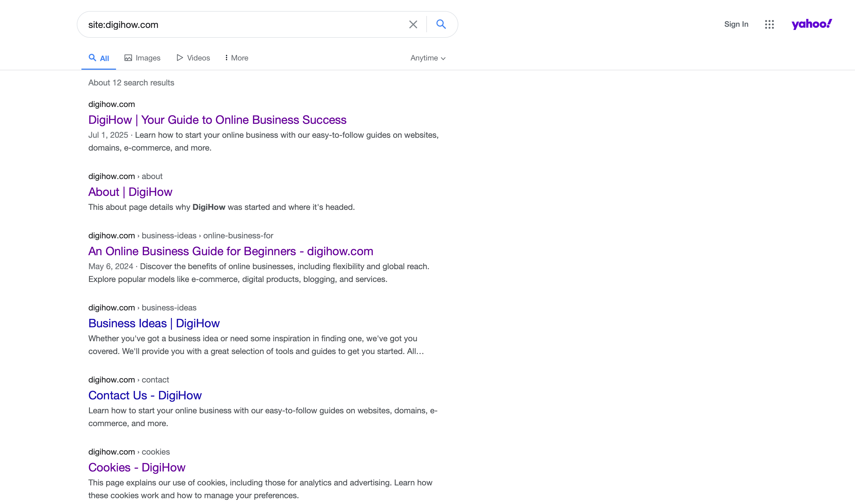855x504 pixels.
Task: Open the Contact Us - DigiHow result
Action: (145, 395)
